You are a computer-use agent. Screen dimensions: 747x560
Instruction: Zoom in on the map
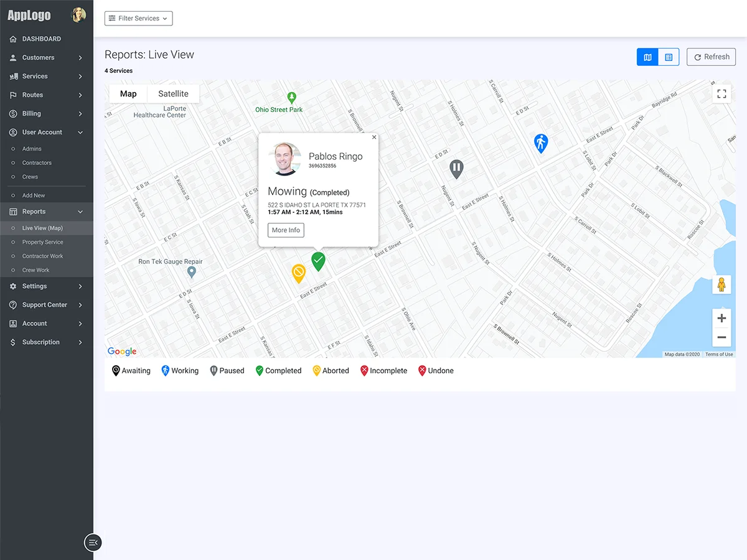pyautogui.click(x=721, y=318)
